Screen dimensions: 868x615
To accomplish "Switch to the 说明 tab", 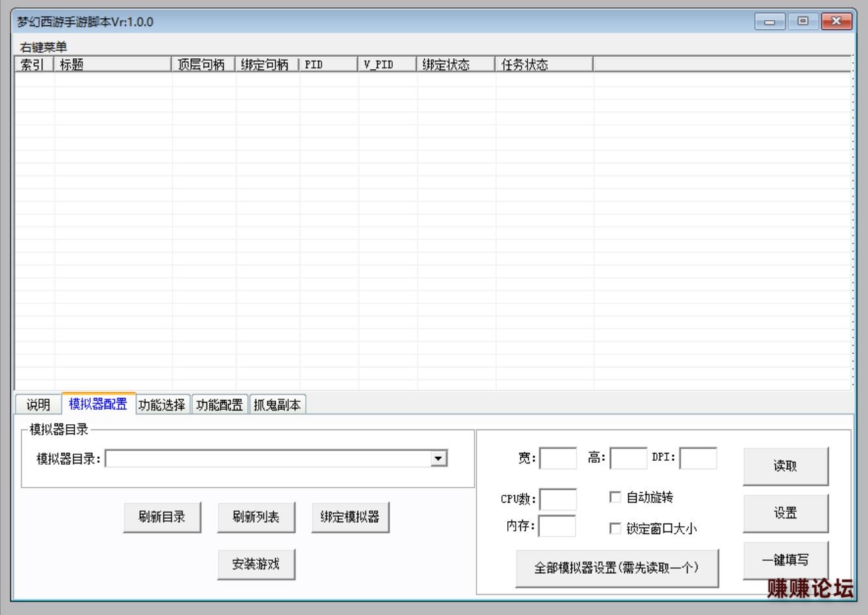I will click(38, 405).
